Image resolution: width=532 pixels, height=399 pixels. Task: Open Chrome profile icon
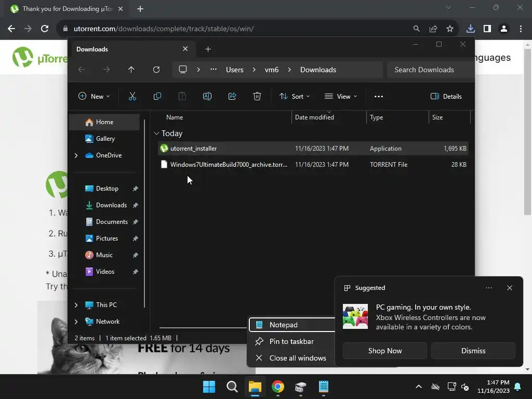coord(504,29)
